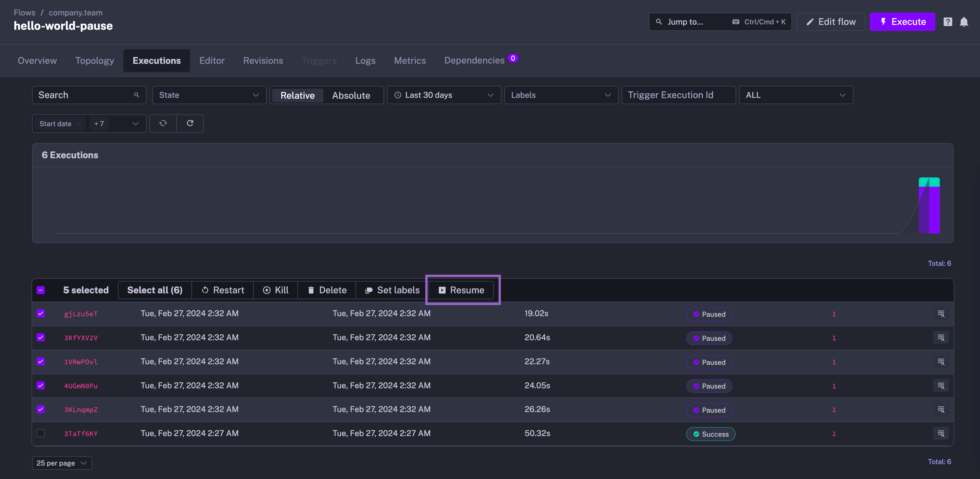Click the purple Execute button

902,22
